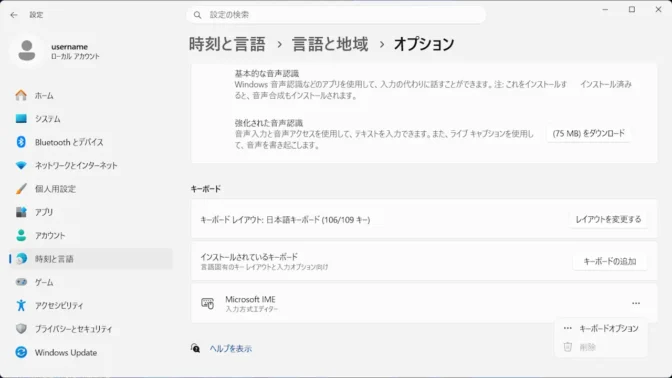The width and height of the screenshot is (672, 378).
Task: Open システム settings icon
Action: coord(21,119)
